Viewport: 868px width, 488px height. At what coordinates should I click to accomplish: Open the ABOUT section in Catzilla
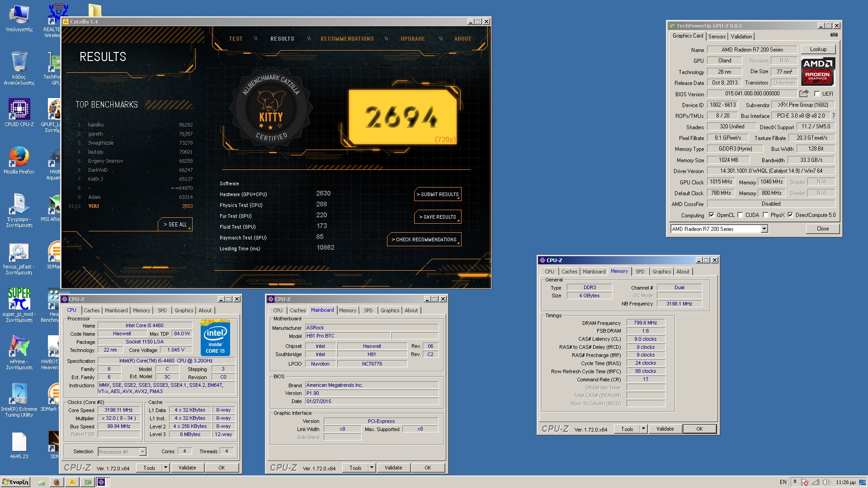(462, 39)
